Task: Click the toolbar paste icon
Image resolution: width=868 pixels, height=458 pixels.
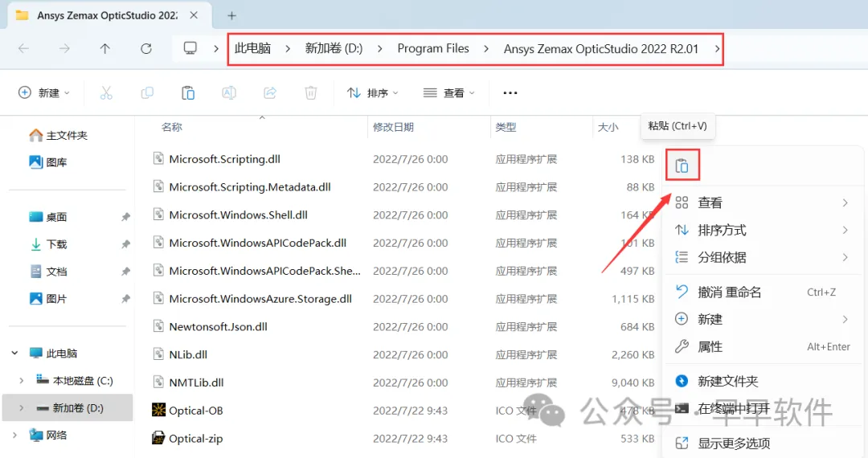Action: [x=188, y=93]
